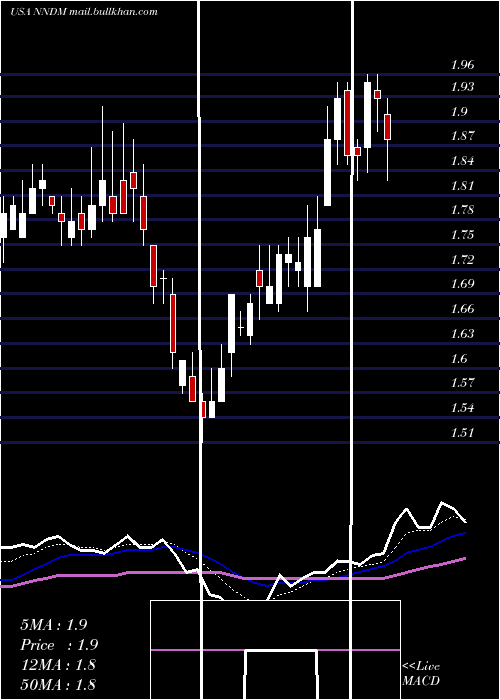500x700 pixels.
Task: Click the 1.78 price axis label
Action: 462,210
